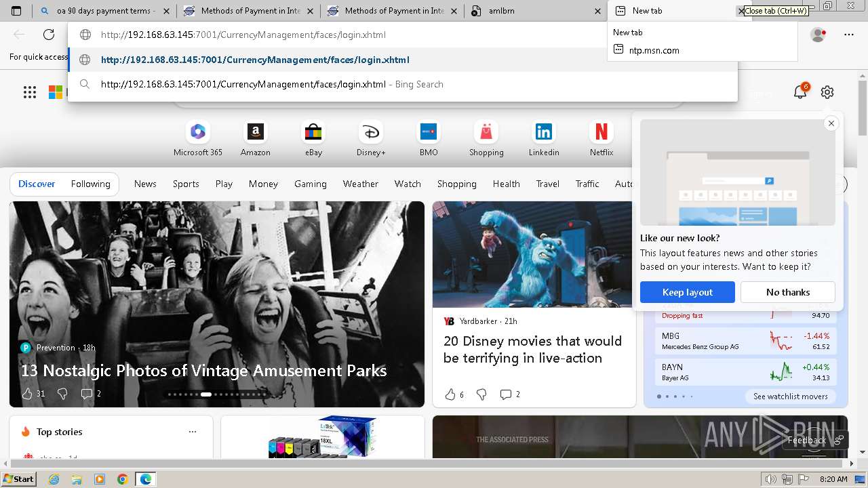Open the volume icon in system tray
Viewport: 868px width, 488px height.
(771, 479)
